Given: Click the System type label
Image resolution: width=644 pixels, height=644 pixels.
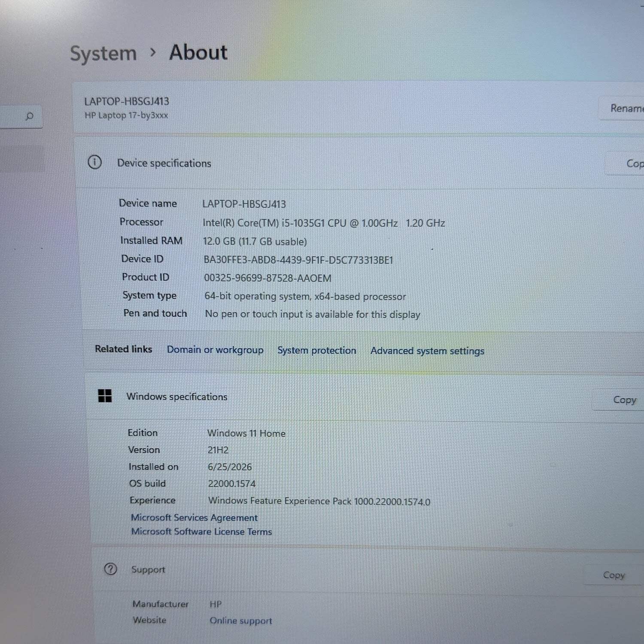Looking at the screenshot, I should tap(149, 295).
